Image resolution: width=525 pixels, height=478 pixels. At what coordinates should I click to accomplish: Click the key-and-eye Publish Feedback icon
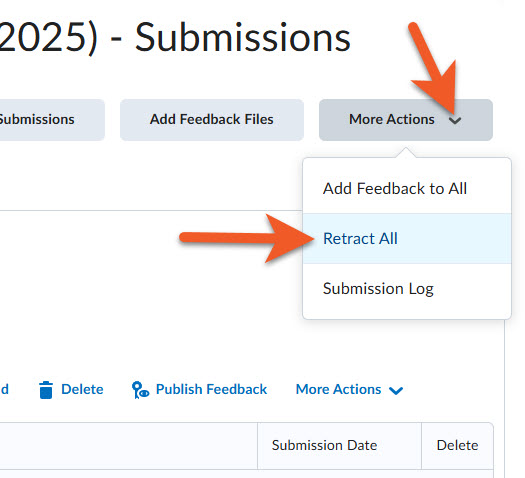[x=140, y=390]
